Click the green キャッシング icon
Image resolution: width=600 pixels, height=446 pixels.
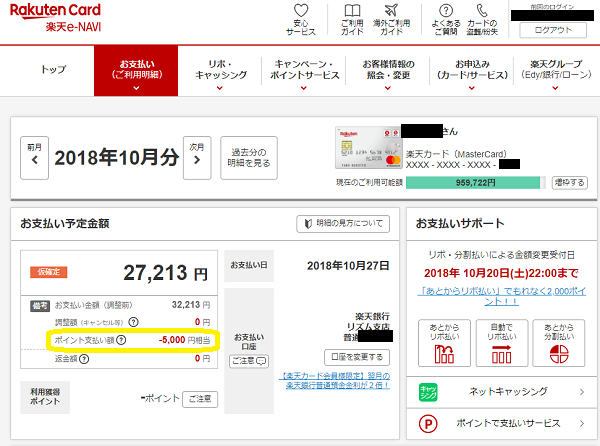click(428, 392)
